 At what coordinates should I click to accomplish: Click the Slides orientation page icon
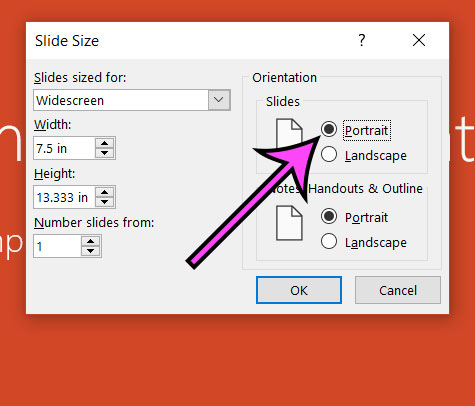[289, 134]
